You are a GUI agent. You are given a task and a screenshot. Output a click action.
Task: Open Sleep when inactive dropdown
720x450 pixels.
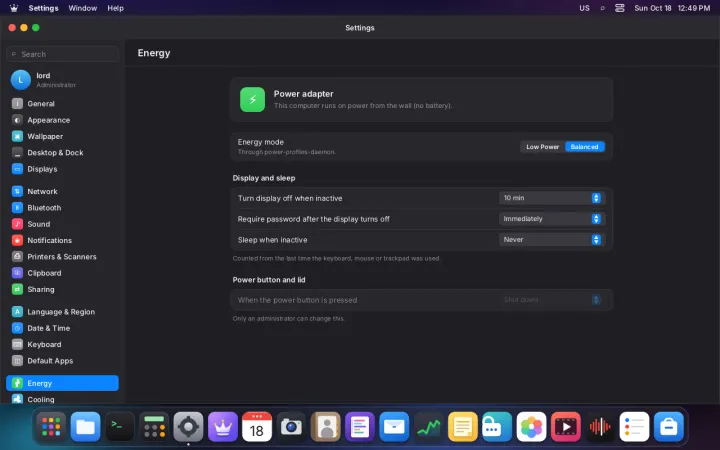coord(551,239)
